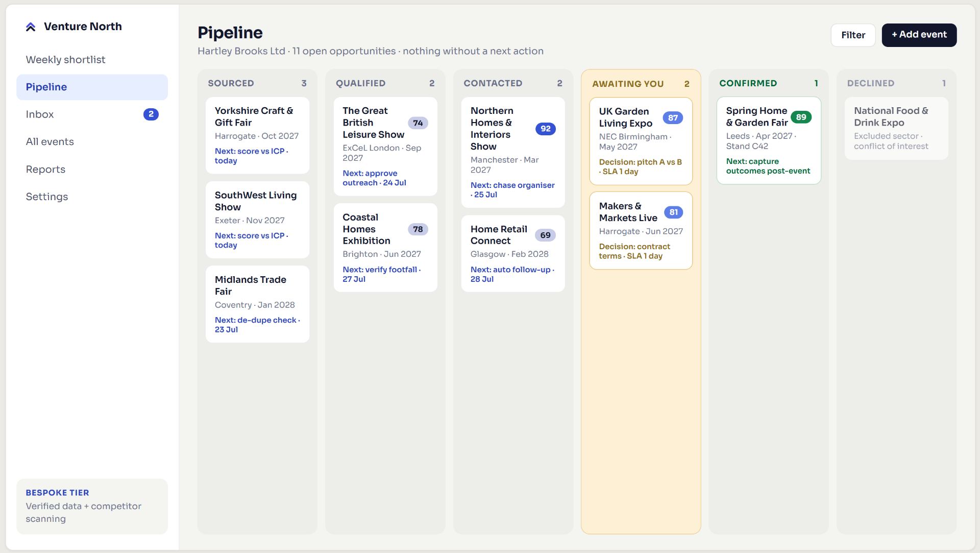Click the QUALIFIED column header

pos(385,83)
